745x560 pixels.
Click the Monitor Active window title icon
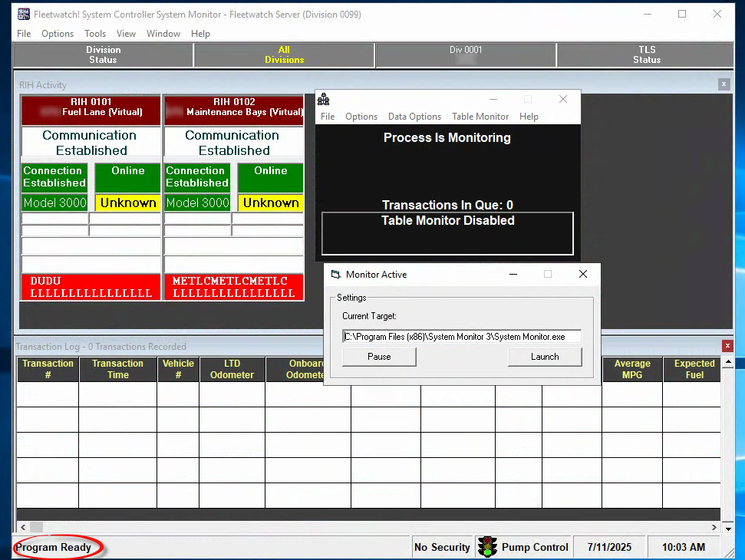click(336, 275)
